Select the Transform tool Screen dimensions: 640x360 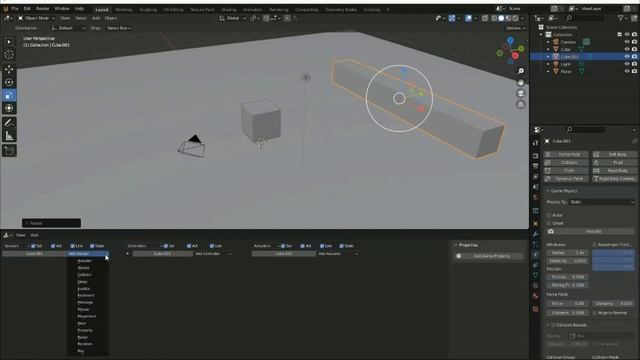[9, 109]
